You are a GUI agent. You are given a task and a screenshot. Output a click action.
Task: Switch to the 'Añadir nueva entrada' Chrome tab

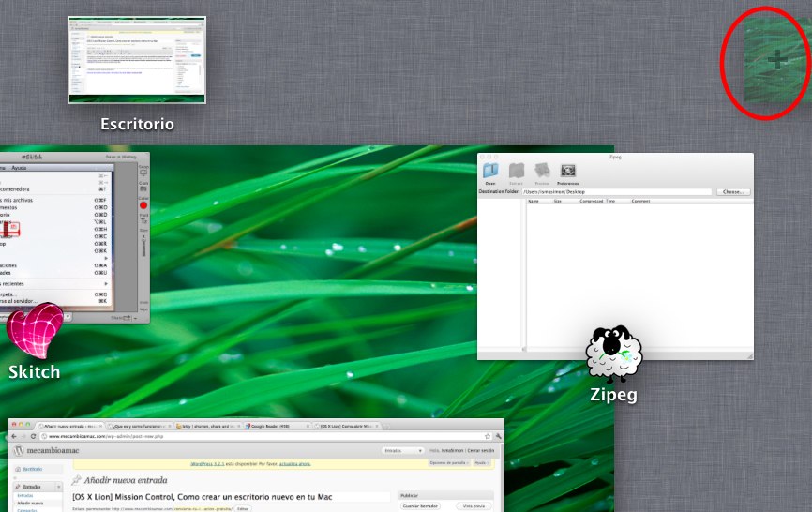coord(69,426)
